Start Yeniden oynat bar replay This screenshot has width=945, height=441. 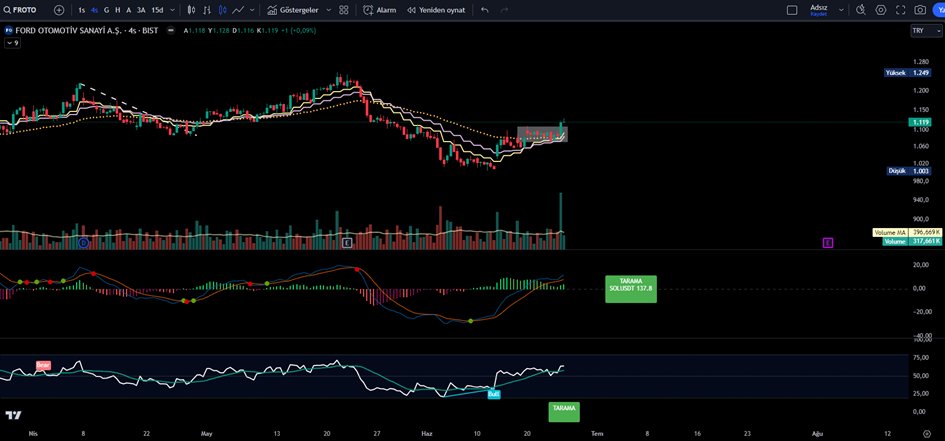(x=436, y=10)
